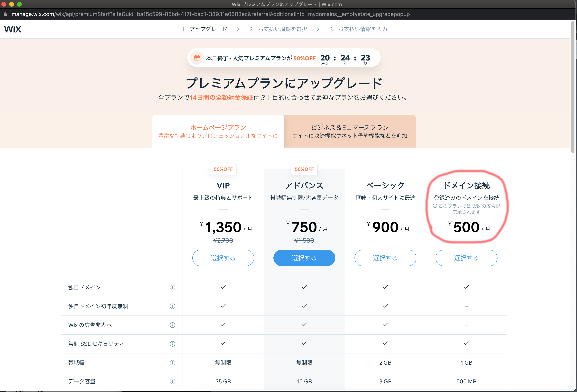Click info icon beside Wix ad notice
The image size is (577, 392).
coord(435,206)
